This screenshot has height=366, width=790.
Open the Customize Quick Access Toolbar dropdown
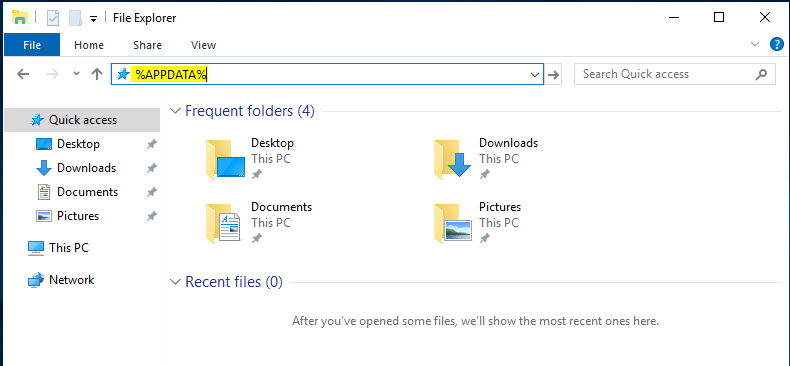[x=93, y=19]
